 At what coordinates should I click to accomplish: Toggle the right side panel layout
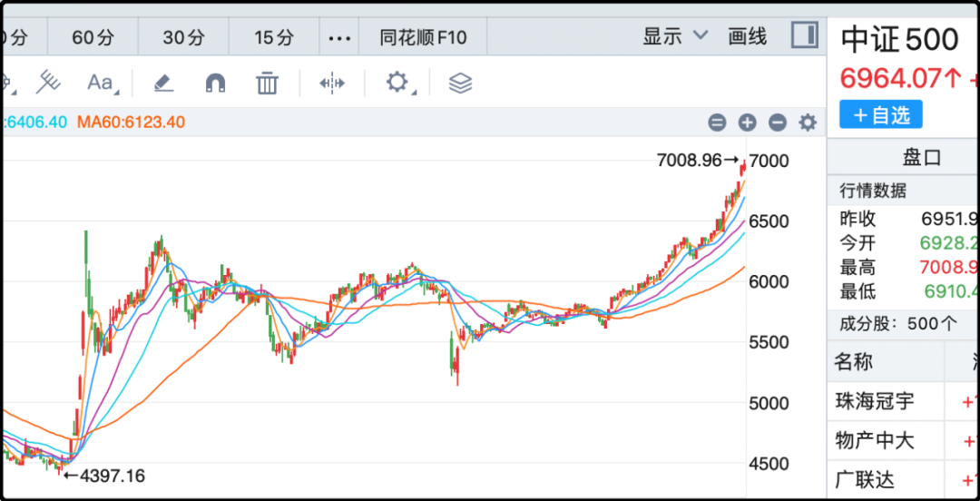coord(804,36)
